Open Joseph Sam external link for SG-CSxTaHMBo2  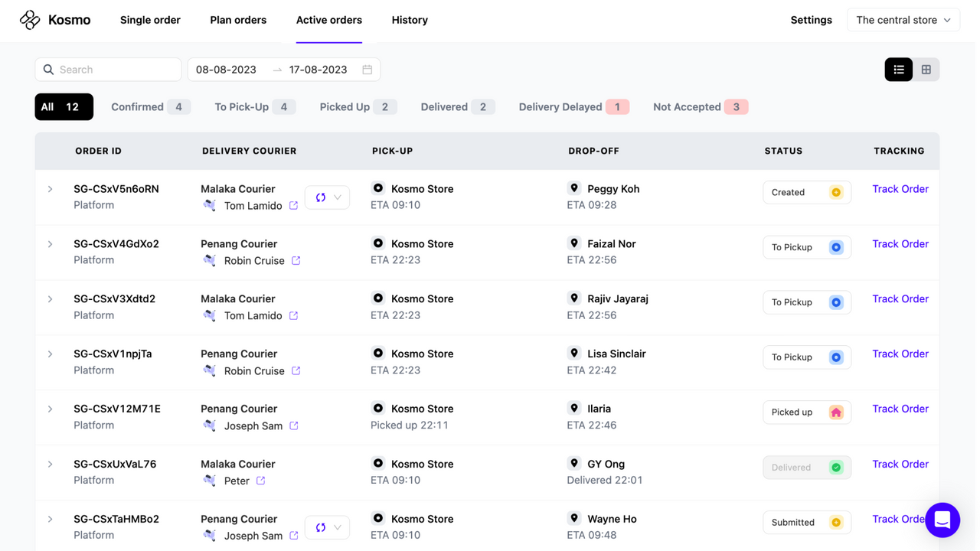click(x=293, y=536)
